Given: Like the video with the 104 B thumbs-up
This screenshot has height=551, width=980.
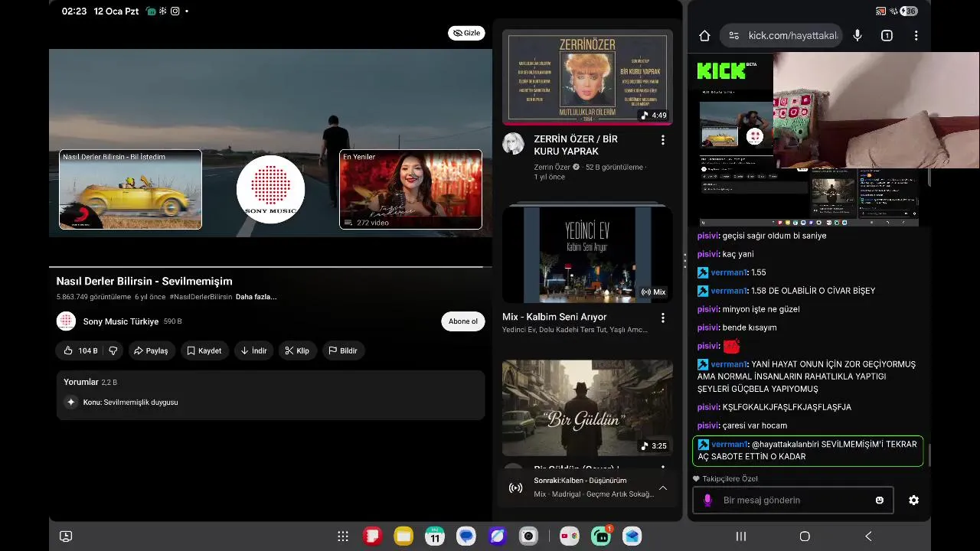Looking at the screenshot, I should (80, 350).
